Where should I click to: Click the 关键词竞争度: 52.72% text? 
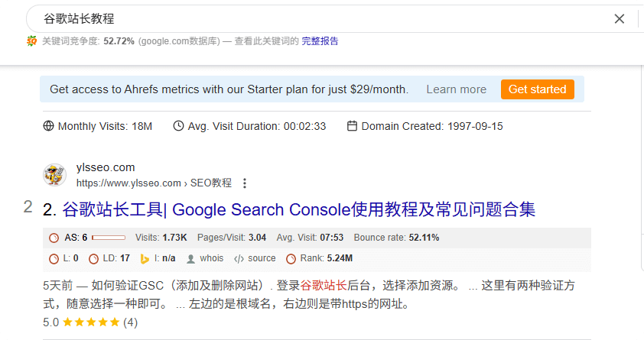(x=88, y=41)
